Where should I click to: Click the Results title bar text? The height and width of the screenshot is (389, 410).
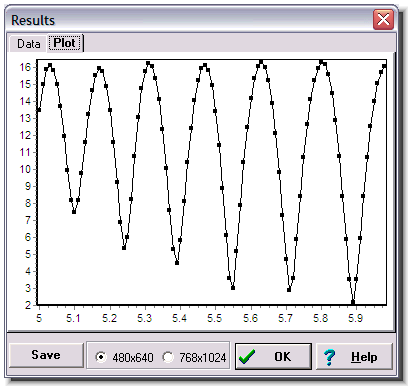coord(33,20)
